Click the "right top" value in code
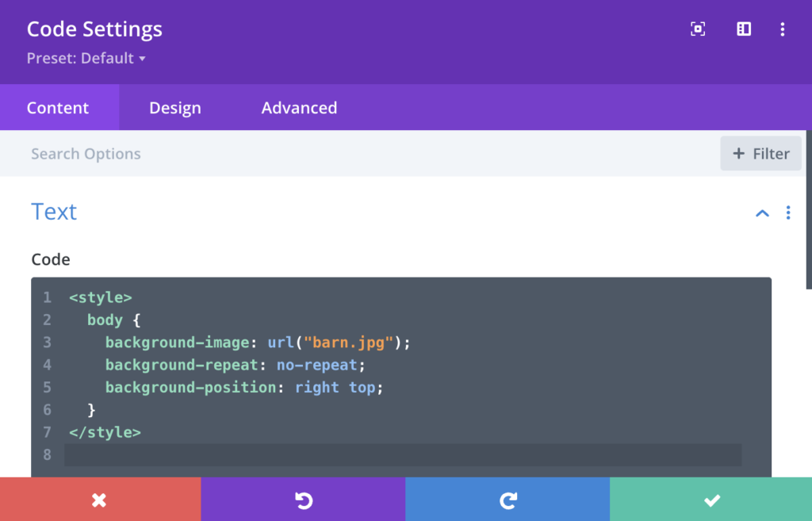This screenshot has width=812, height=521. point(335,388)
